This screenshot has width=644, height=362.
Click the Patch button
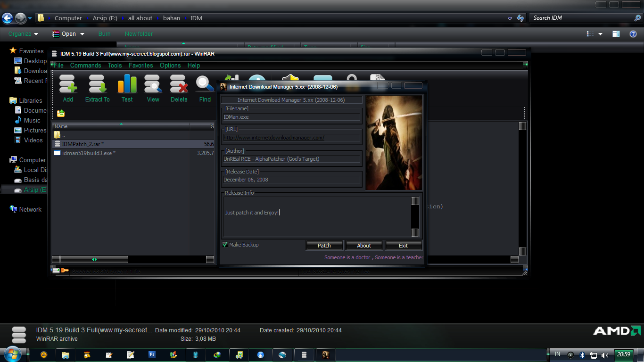tap(324, 245)
